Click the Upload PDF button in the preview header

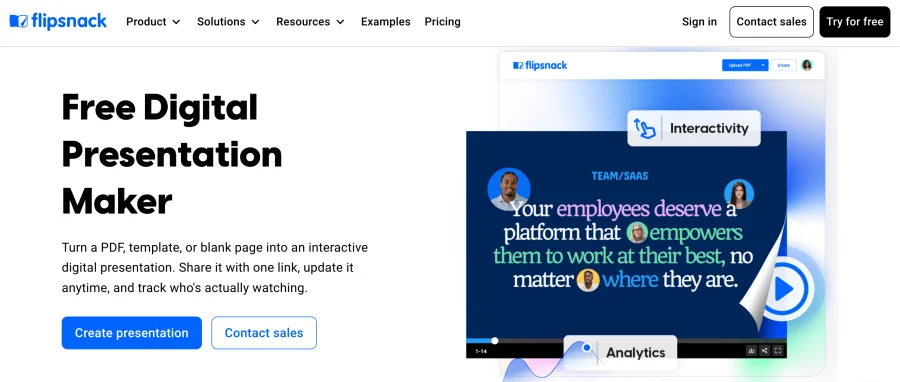(740, 65)
